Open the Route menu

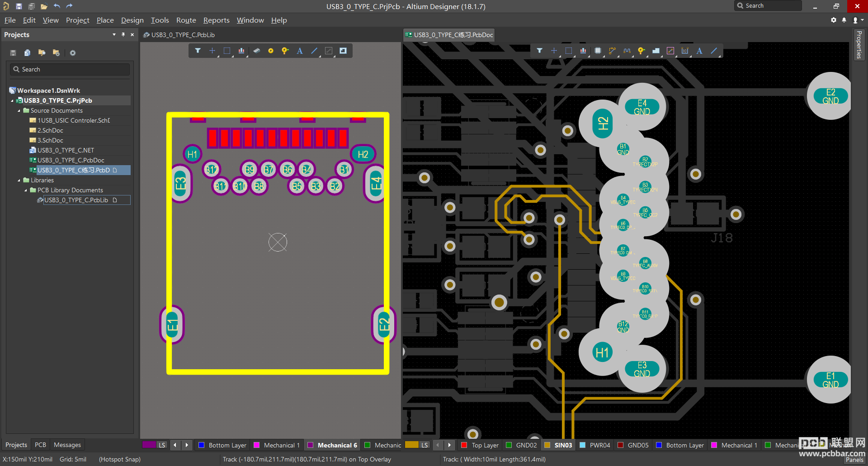186,20
